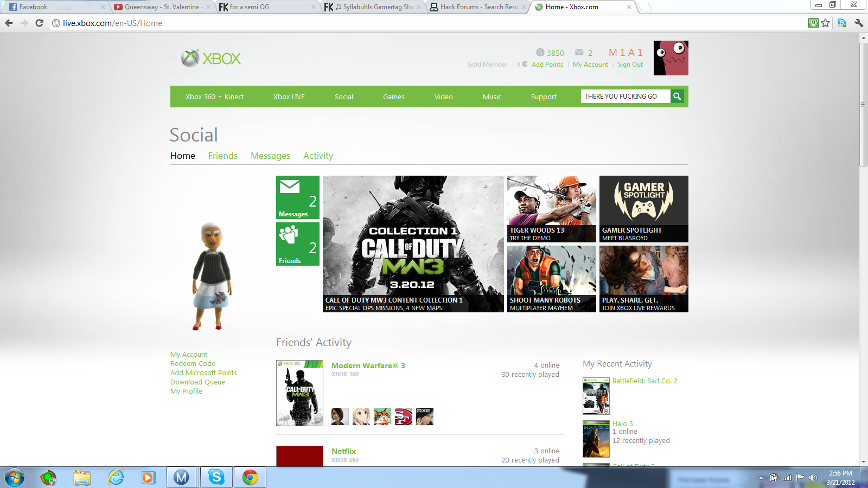Image resolution: width=868 pixels, height=488 pixels.
Task: Show hidden tray icons arrow
Action: [x=761, y=478]
